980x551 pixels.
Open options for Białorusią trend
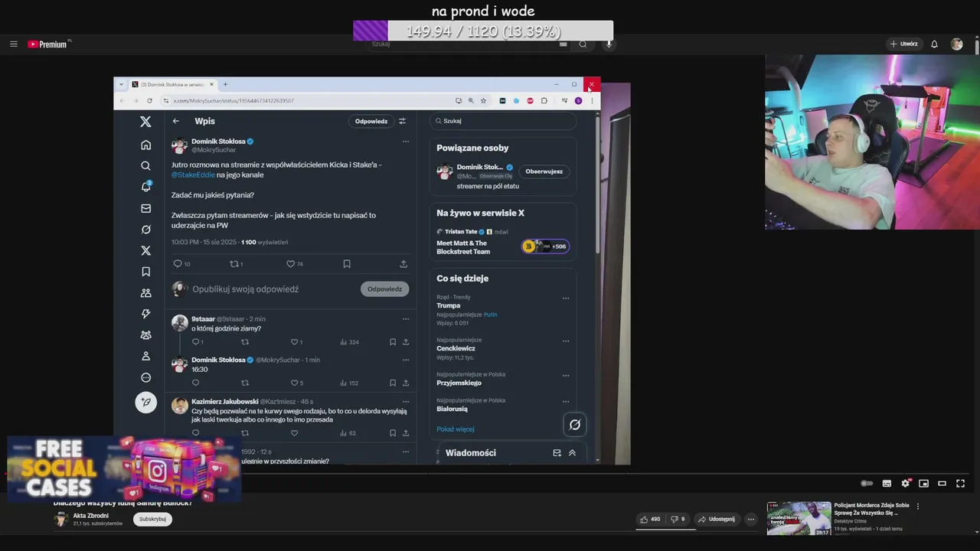(566, 401)
